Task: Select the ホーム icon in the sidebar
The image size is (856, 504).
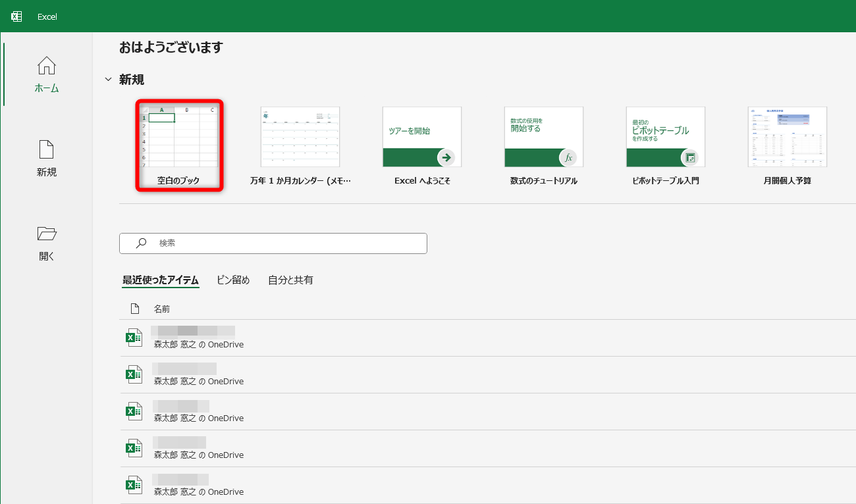Action: 46,74
